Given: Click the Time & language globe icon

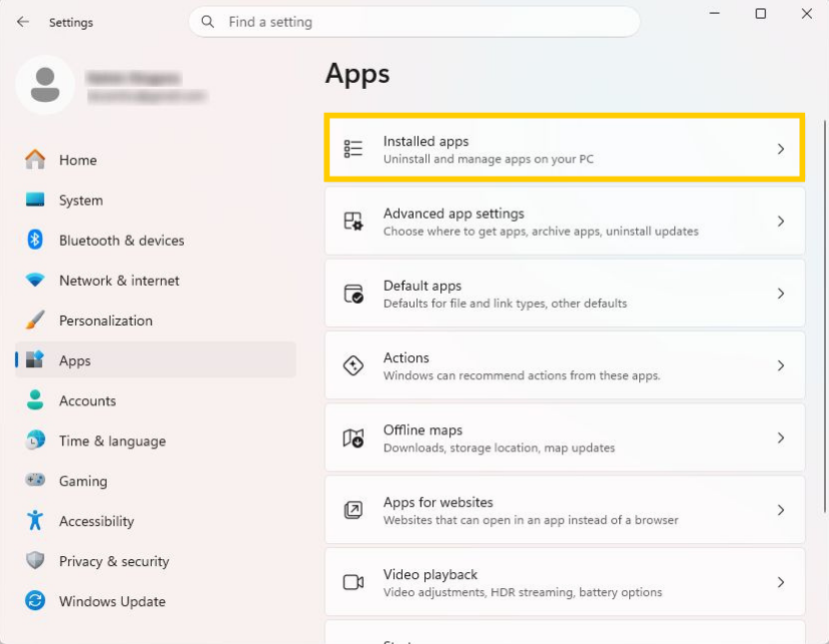Looking at the screenshot, I should point(35,440).
